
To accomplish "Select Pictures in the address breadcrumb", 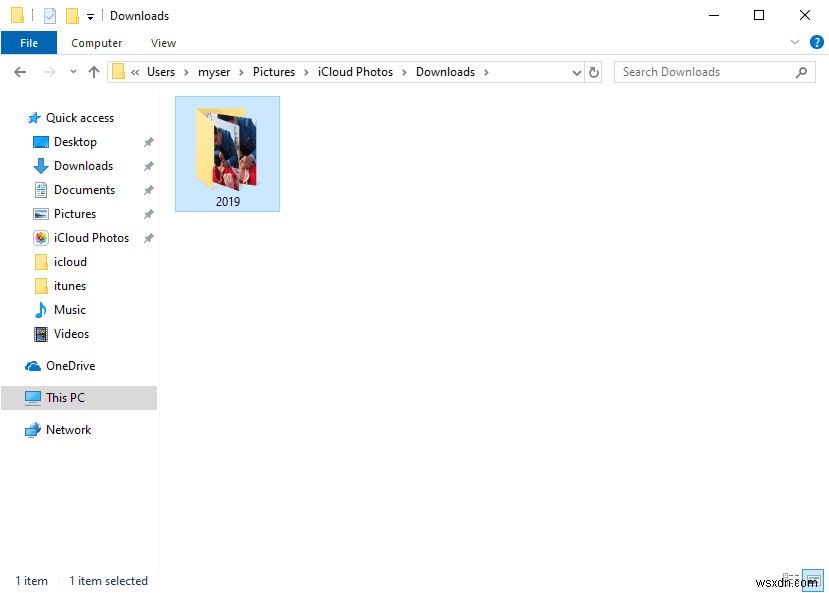I will (274, 72).
